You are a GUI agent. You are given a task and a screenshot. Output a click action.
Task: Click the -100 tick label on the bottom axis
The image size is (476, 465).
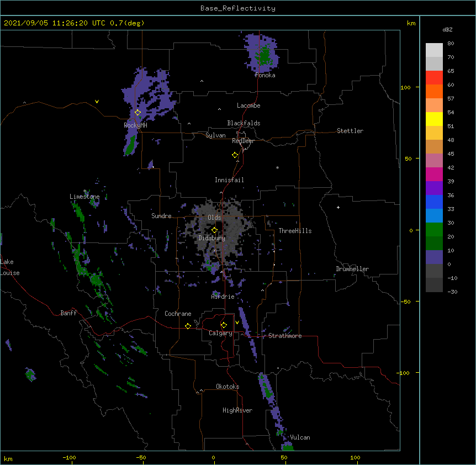(x=69, y=457)
